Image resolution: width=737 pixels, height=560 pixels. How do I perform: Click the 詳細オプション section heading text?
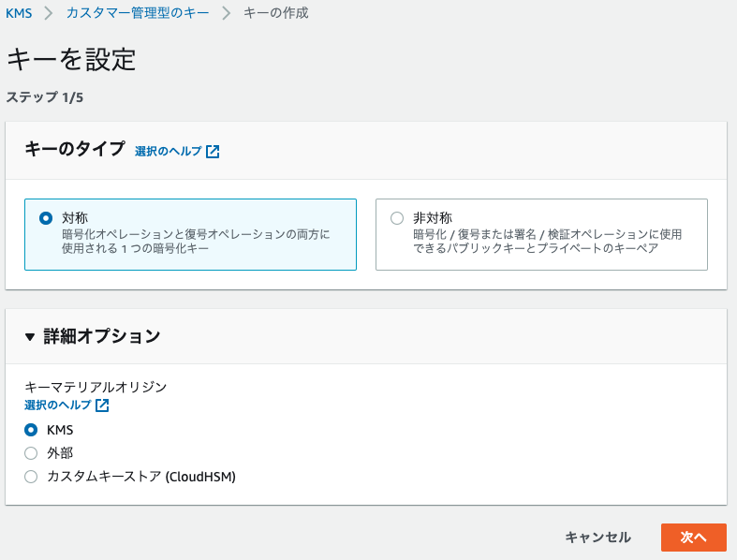point(101,336)
